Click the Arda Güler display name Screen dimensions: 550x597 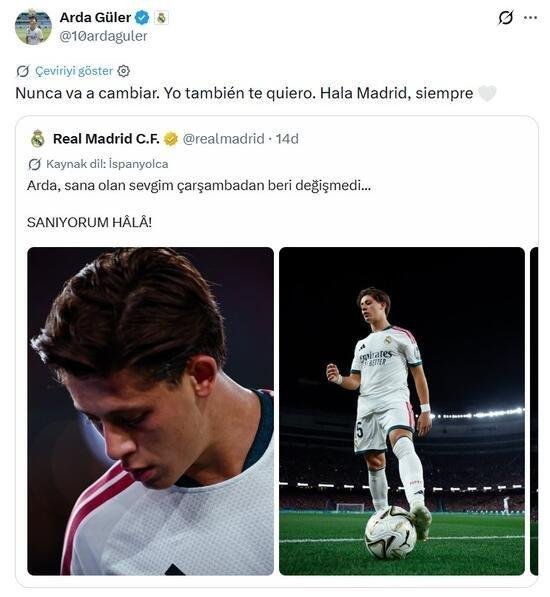click(95, 18)
